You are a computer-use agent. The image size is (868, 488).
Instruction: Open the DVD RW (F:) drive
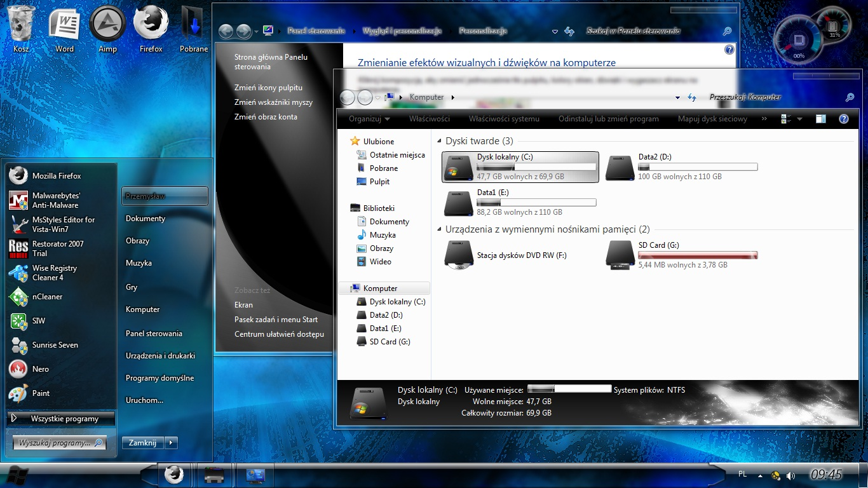pyautogui.click(x=458, y=255)
